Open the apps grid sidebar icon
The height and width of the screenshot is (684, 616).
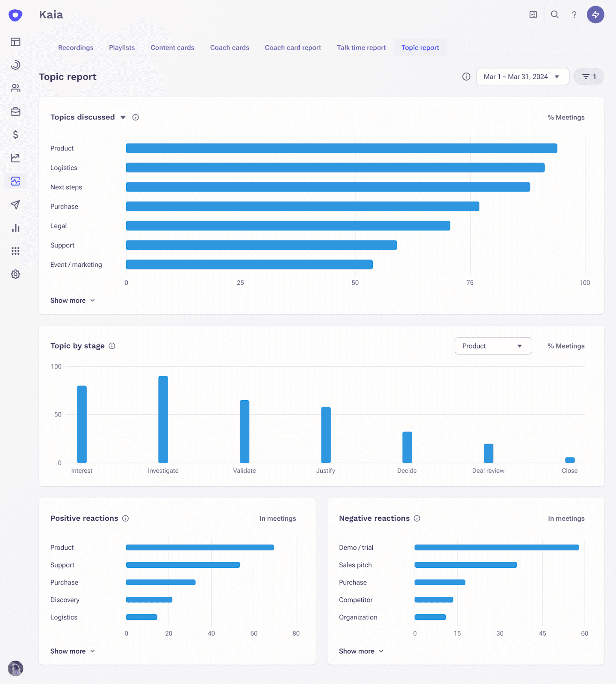coord(15,251)
